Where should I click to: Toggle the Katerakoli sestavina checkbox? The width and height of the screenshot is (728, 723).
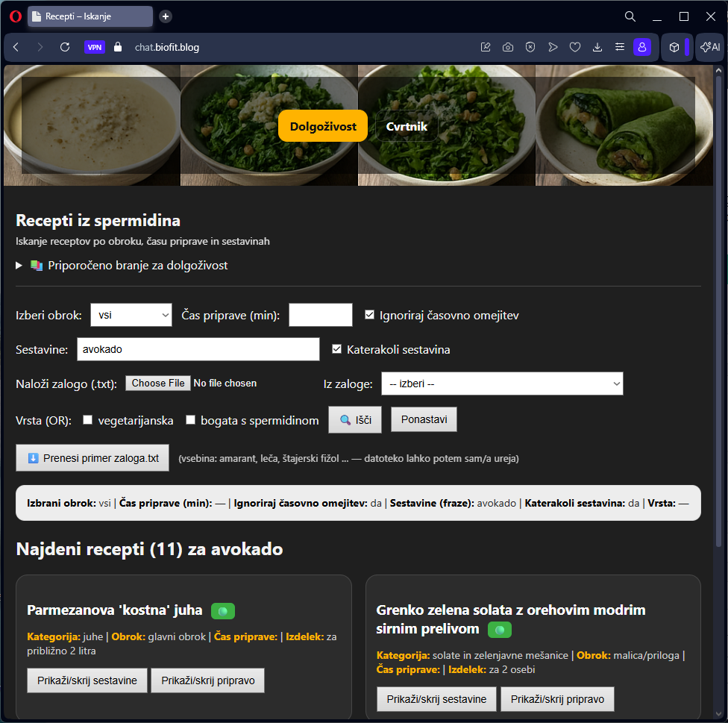coord(336,349)
